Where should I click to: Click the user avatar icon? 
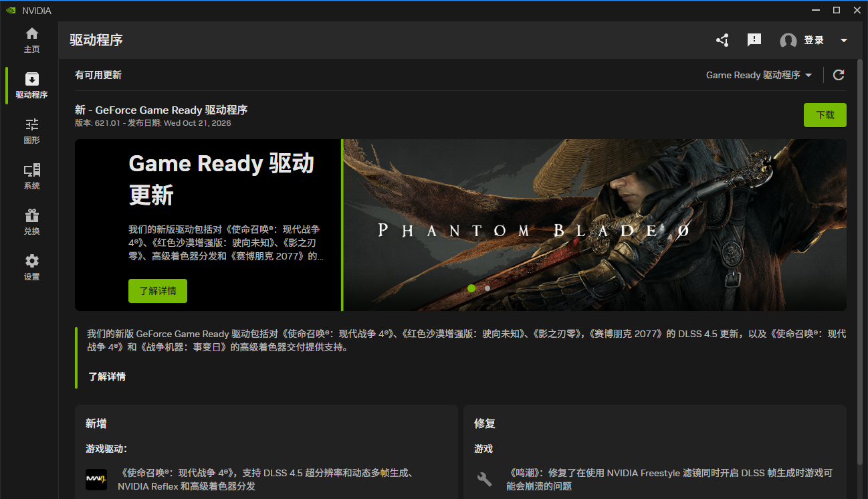tap(788, 40)
